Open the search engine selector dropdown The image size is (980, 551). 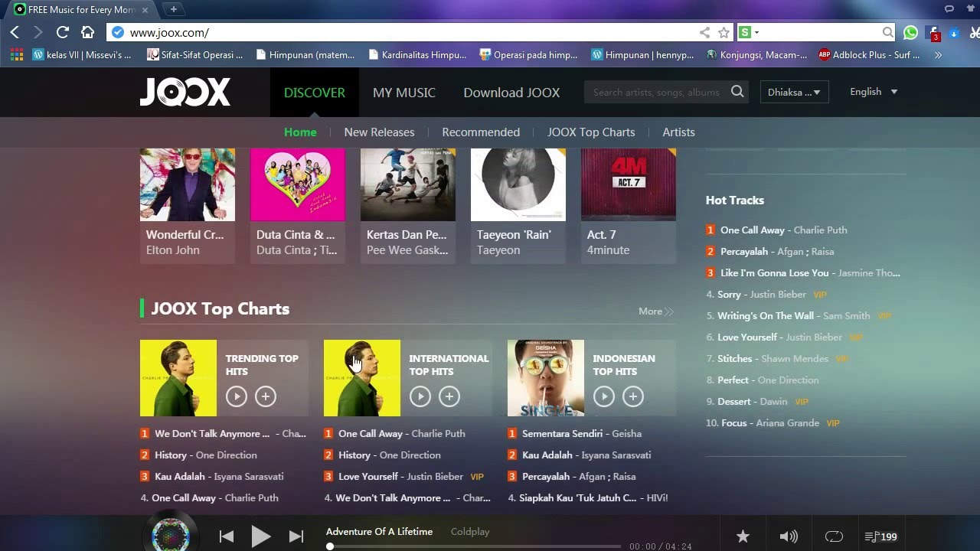750,32
